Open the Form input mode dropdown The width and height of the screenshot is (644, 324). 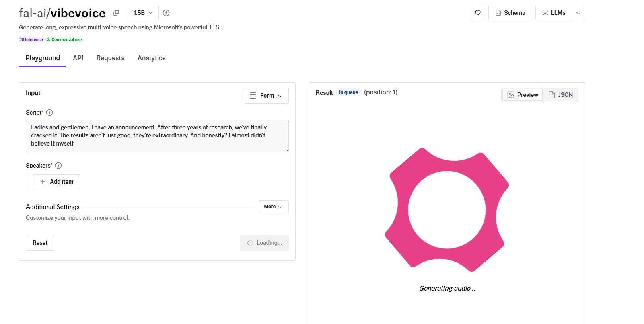(x=266, y=96)
